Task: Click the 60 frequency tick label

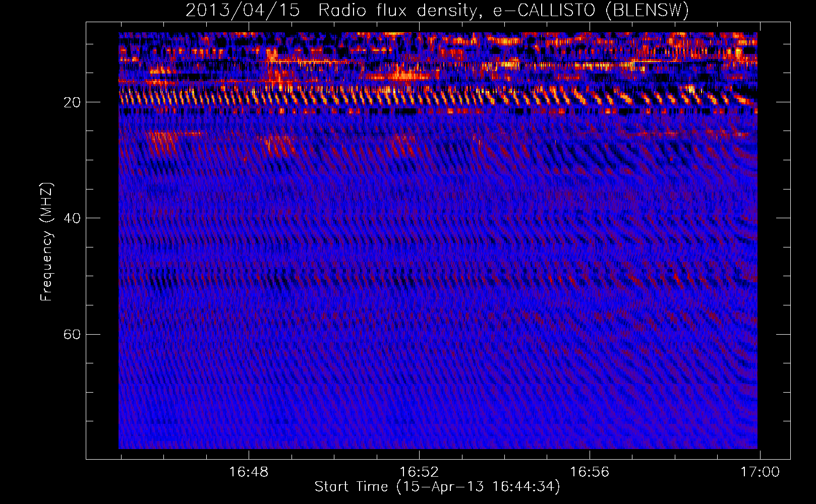Action: coord(72,334)
